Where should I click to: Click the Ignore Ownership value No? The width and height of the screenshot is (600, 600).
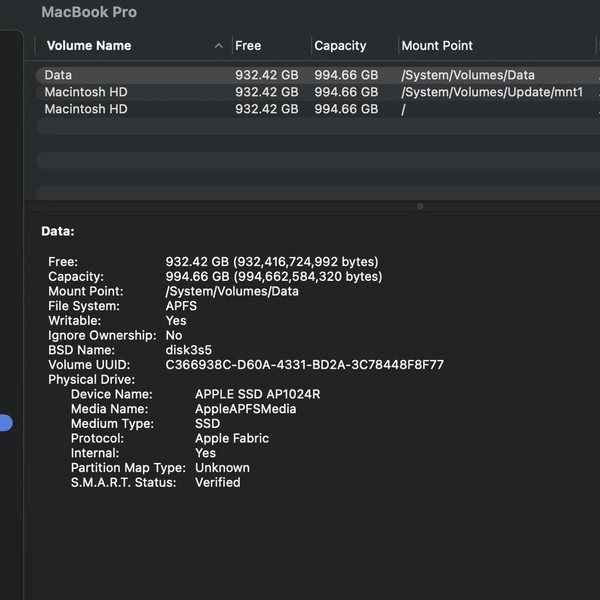point(174,336)
